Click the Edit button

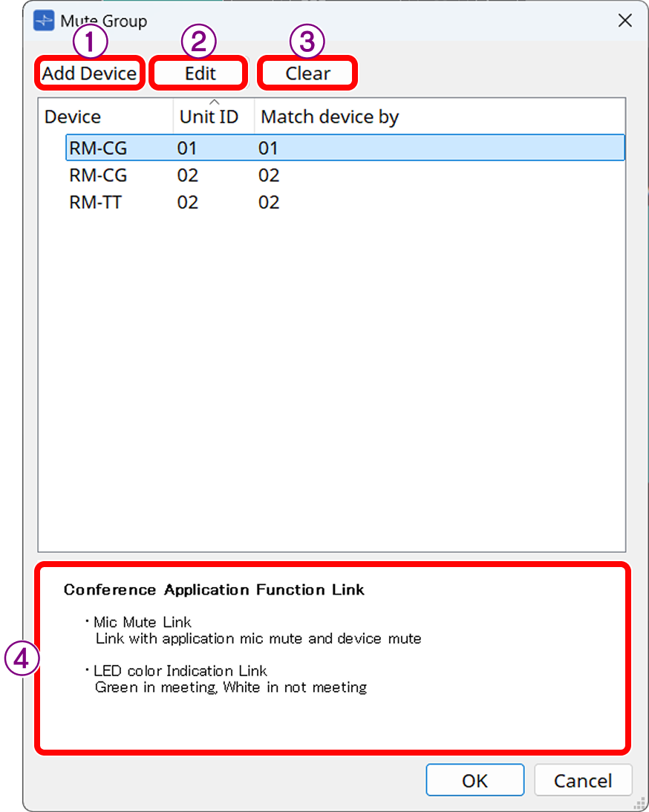coord(198,73)
